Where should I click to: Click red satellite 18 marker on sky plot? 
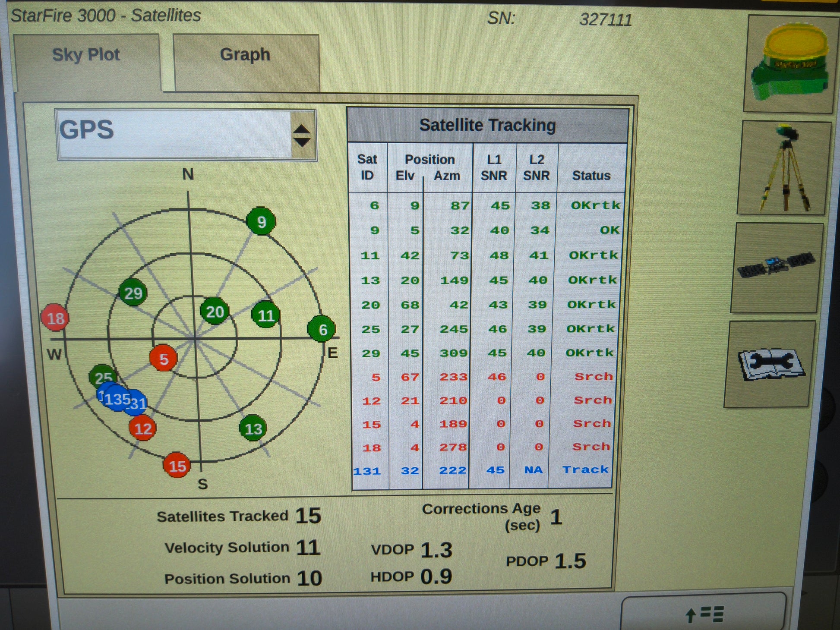(x=55, y=318)
